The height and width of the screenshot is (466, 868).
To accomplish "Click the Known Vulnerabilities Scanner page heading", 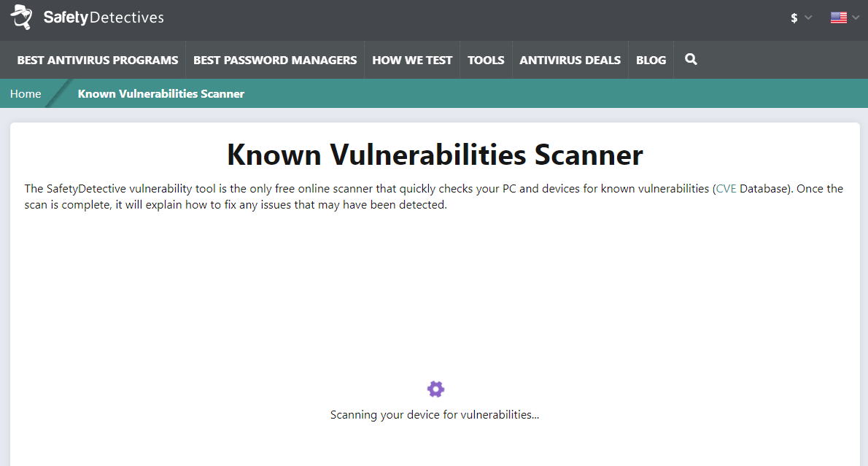I will (435, 155).
